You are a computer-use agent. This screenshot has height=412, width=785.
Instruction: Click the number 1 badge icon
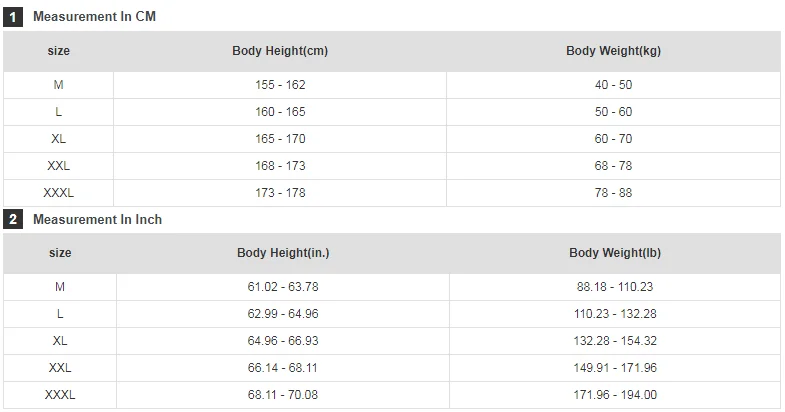pos(14,17)
